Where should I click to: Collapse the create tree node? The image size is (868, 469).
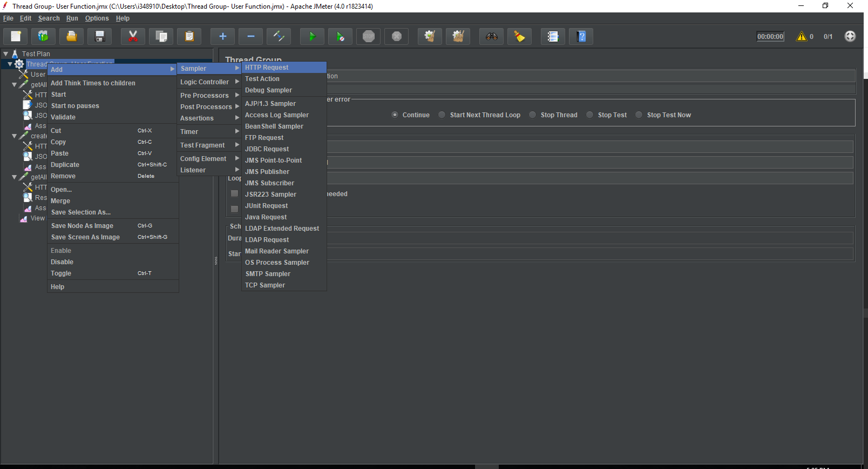(14, 136)
